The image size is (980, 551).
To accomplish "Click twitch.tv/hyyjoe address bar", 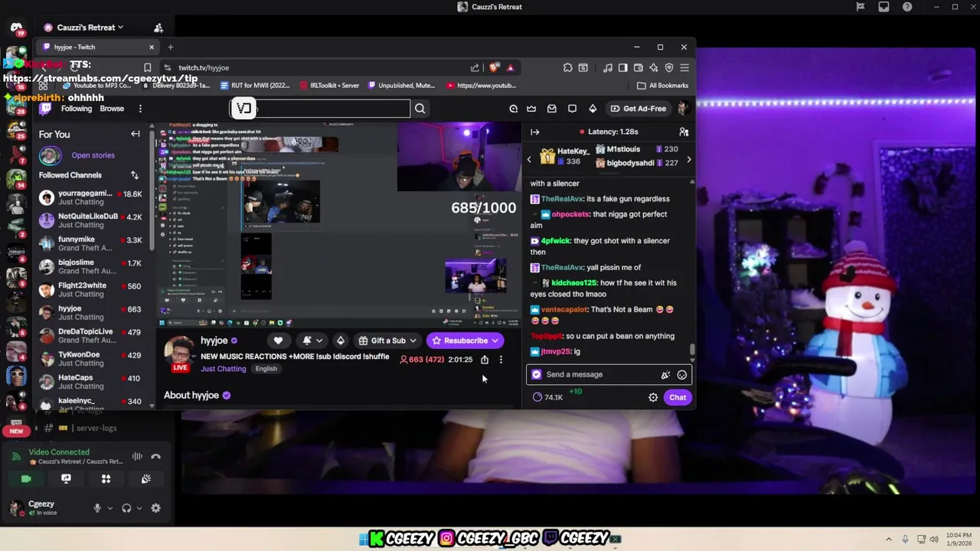I will (x=204, y=68).
